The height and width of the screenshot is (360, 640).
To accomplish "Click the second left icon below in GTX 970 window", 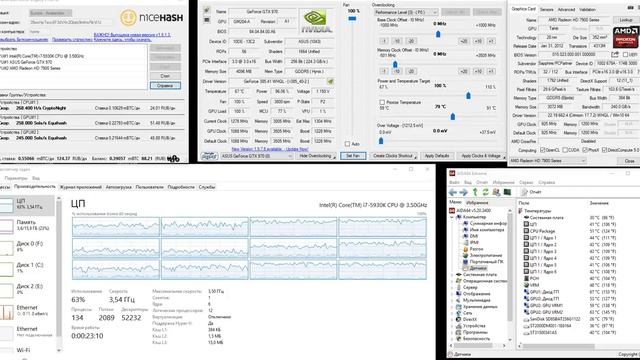I will (x=207, y=20).
